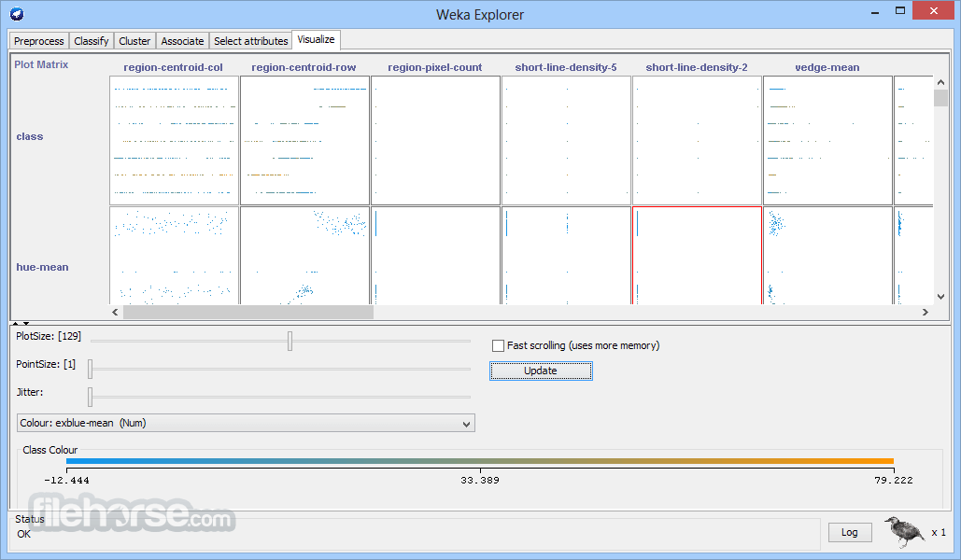The image size is (961, 560).
Task: Click the short-line-density-2 column header
Action: coord(697,67)
